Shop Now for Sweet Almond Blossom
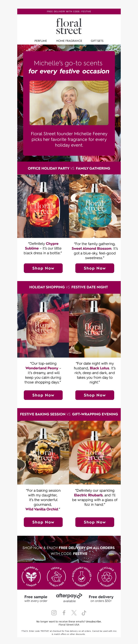This screenshot has height=644, width=138. (x=95, y=268)
